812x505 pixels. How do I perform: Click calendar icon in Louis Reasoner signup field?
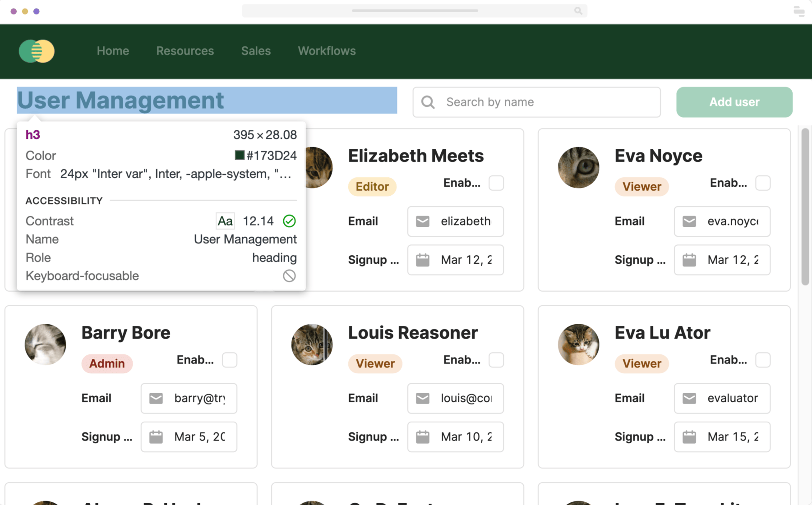point(423,436)
